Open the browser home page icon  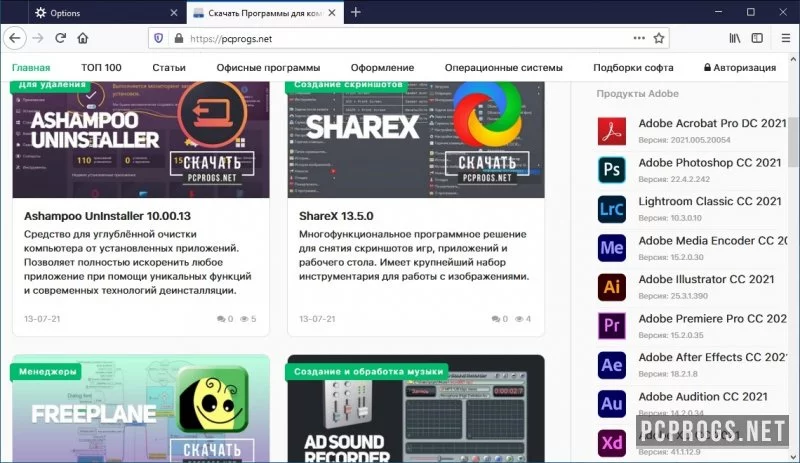[83, 38]
